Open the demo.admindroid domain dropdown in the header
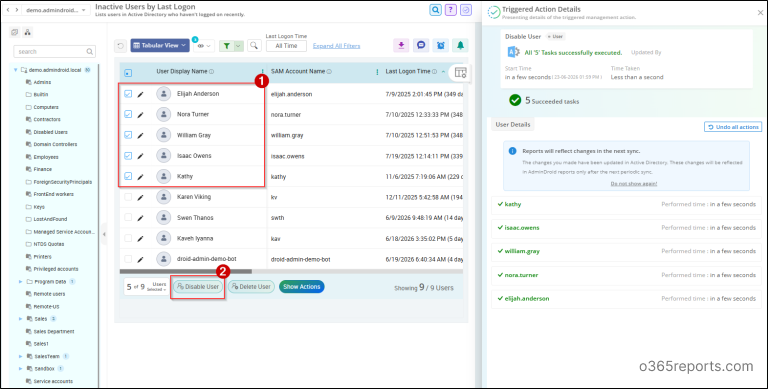This screenshot has width=768, height=389. tap(56, 10)
